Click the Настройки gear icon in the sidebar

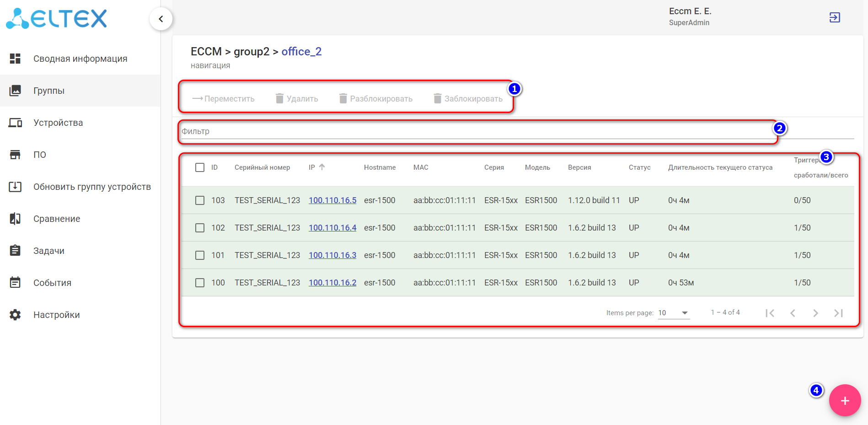[15, 315]
